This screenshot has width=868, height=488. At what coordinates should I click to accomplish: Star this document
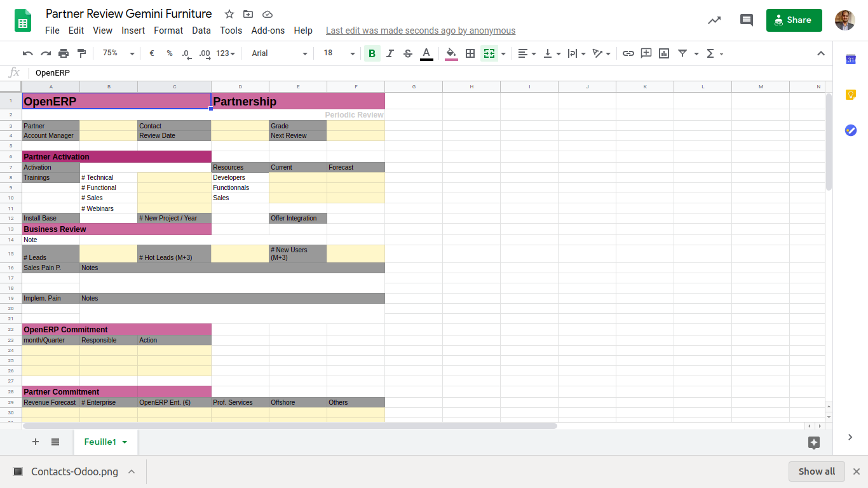(x=229, y=14)
